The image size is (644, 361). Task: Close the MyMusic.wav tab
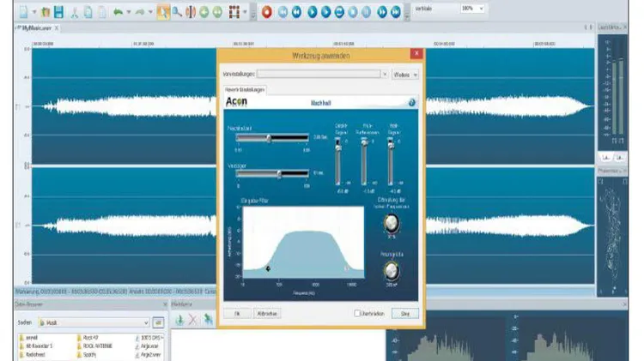coord(57,28)
